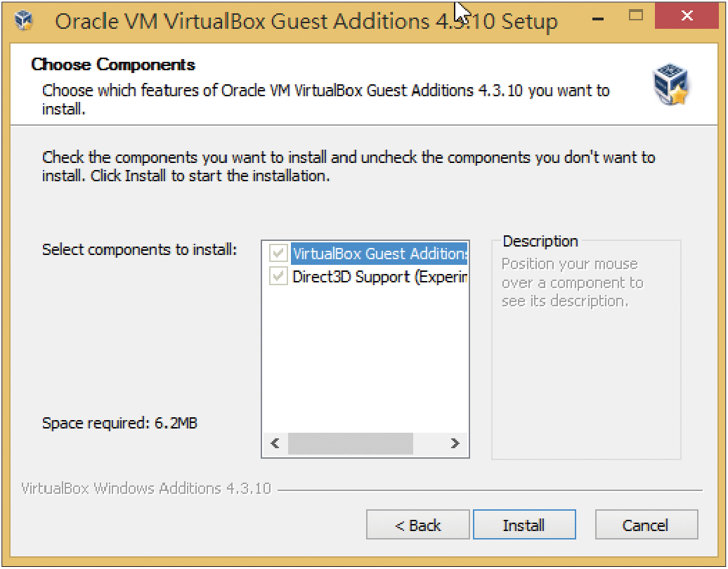Click the VirtualBox icon in the title bar

tap(24, 20)
